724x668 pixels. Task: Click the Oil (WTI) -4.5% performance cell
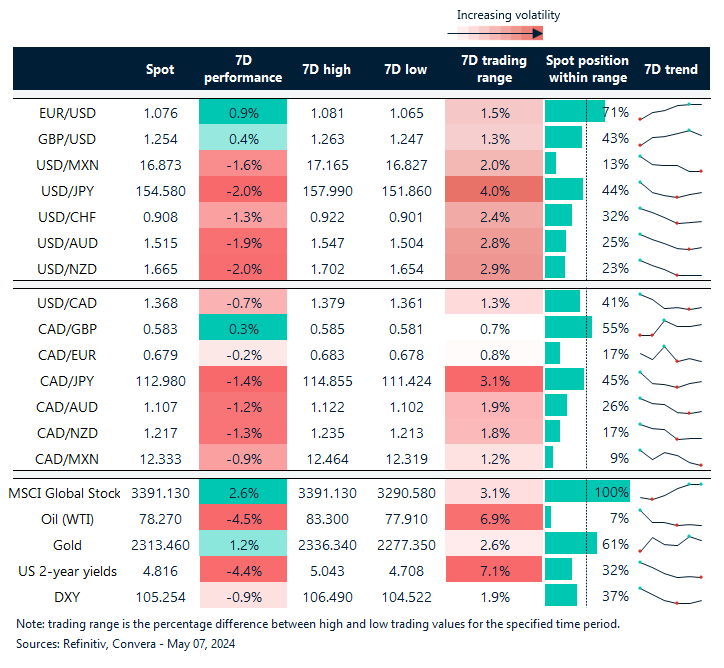(243, 518)
